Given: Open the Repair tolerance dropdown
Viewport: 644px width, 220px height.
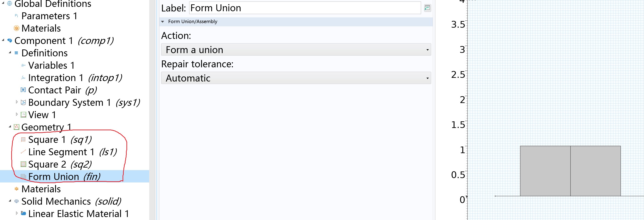Looking at the screenshot, I should [296, 78].
